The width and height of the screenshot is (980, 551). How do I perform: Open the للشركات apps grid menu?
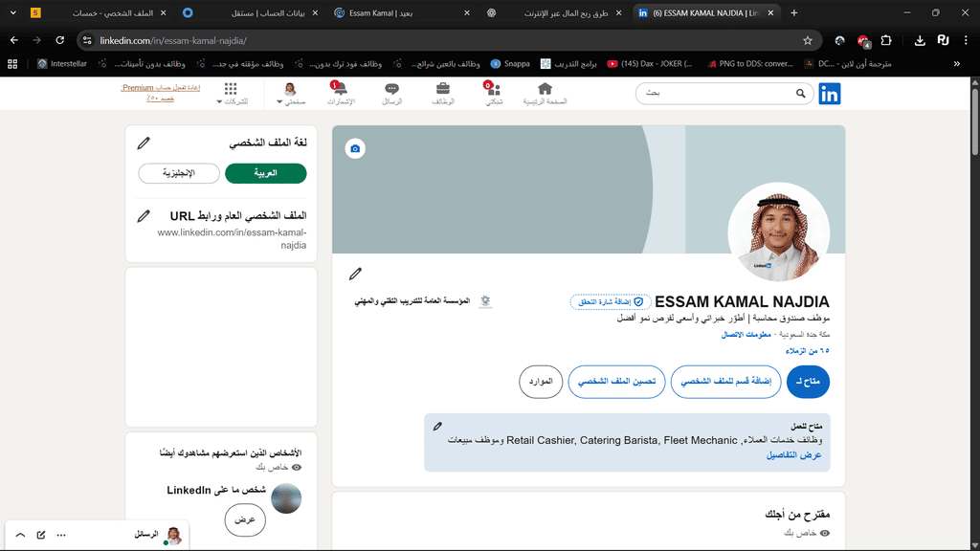pyautogui.click(x=232, y=94)
